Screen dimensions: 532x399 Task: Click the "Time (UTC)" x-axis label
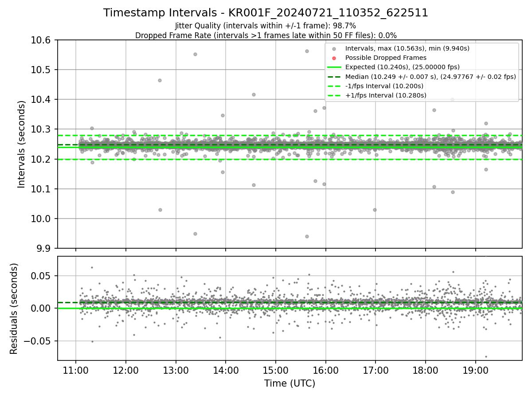click(289, 383)
